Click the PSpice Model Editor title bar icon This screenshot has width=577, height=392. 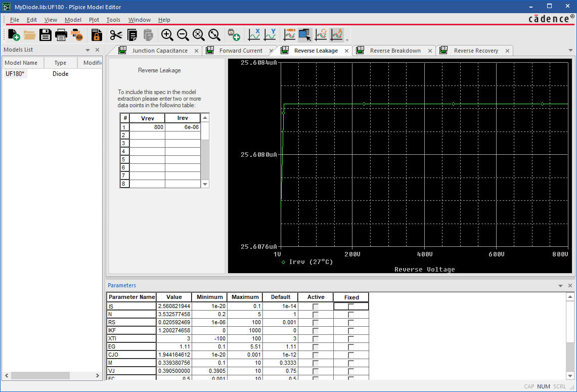[6, 7]
